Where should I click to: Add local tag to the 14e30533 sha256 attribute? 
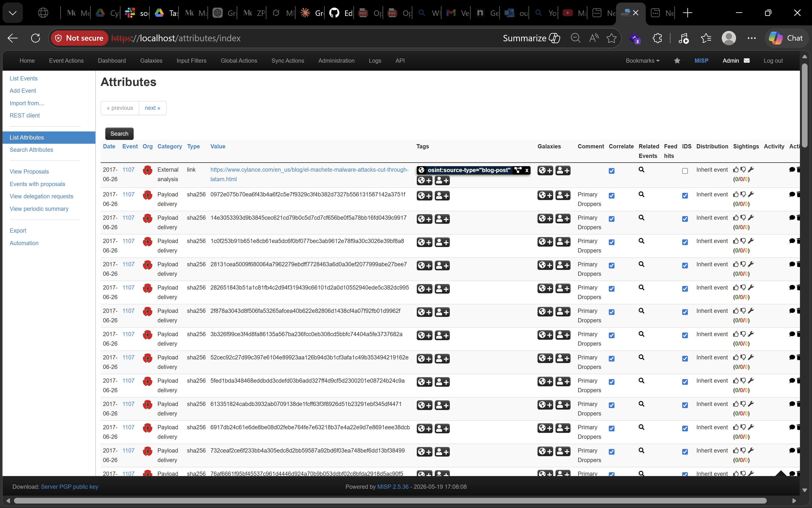(x=442, y=219)
